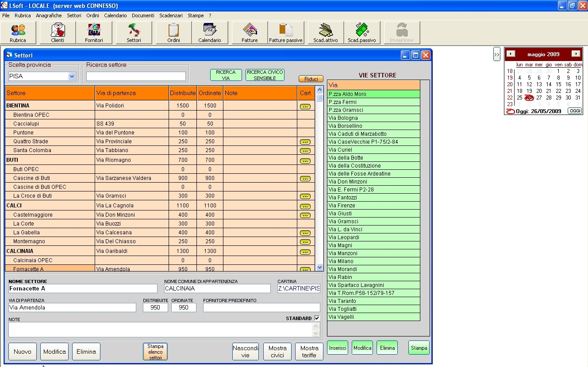Click the Cart icon in the La Gabella row
The image size is (588, 367).
coord(305,233)
